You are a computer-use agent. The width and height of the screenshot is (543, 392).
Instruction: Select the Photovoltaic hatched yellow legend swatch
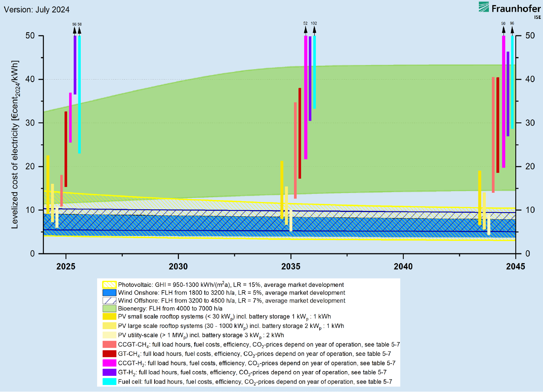109,285
